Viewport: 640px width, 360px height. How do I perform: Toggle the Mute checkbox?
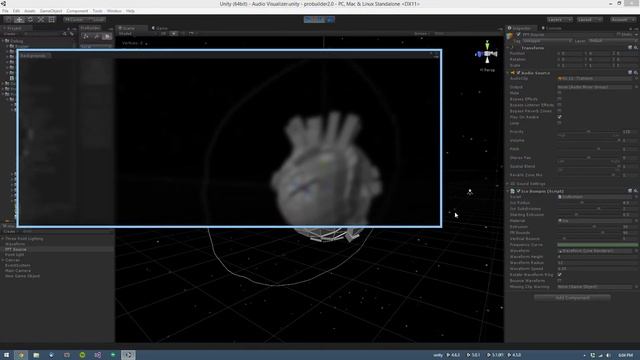tap(559, 93)
